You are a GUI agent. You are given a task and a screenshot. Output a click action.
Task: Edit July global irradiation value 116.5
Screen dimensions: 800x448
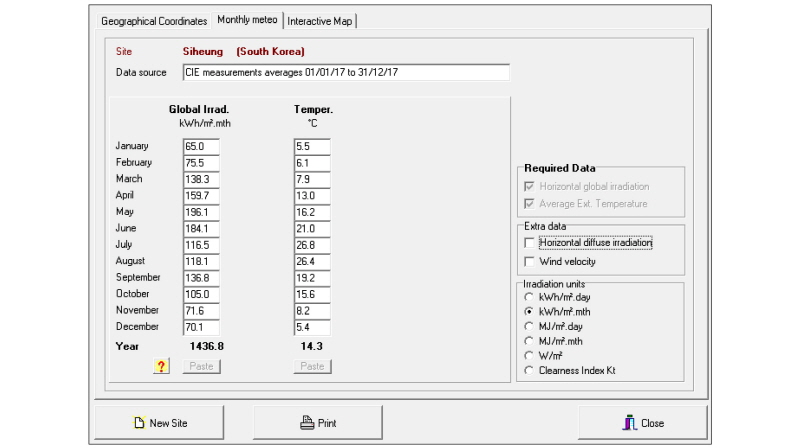[201, 245]
